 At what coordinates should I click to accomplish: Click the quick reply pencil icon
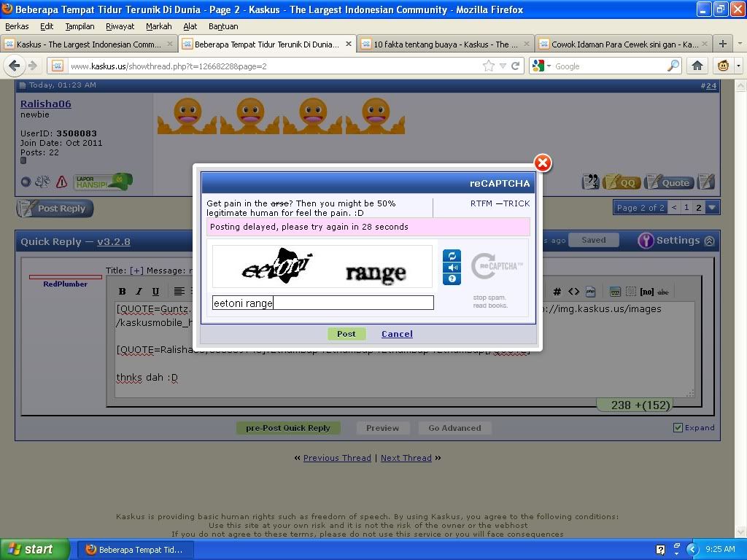pos(705,182)
